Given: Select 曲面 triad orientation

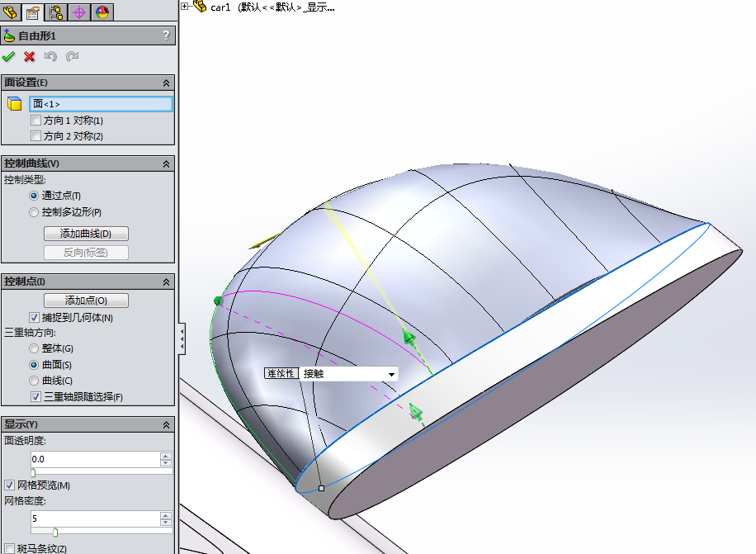Looking at the screenshot, I should [34, 364].
